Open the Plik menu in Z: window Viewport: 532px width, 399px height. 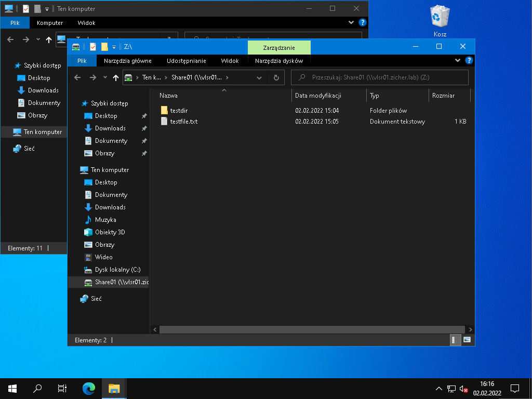pyautogui.click(x=82, y=61)
